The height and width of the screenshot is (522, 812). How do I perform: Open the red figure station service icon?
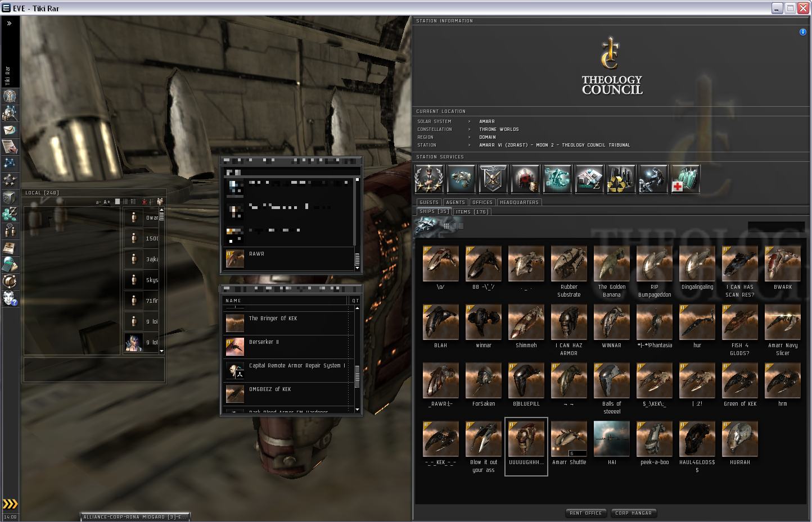pyautogui.click(x=525, y=179)
